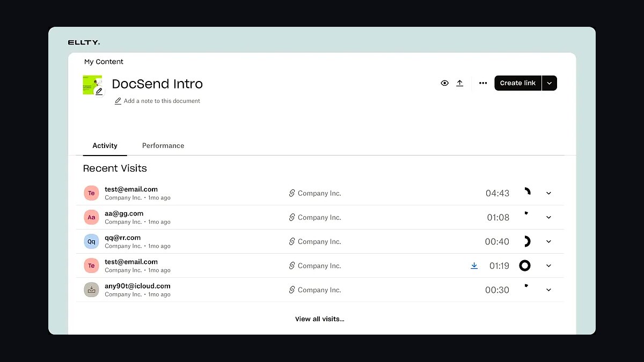
Task: Select the aa@gg.com email address
Action: [x=124, y=213]
